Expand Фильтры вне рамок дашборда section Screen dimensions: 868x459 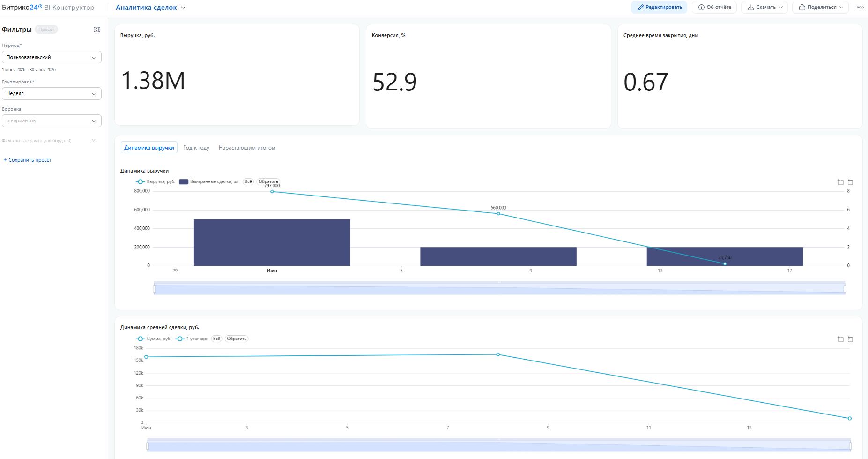click(x=49, y=141)
